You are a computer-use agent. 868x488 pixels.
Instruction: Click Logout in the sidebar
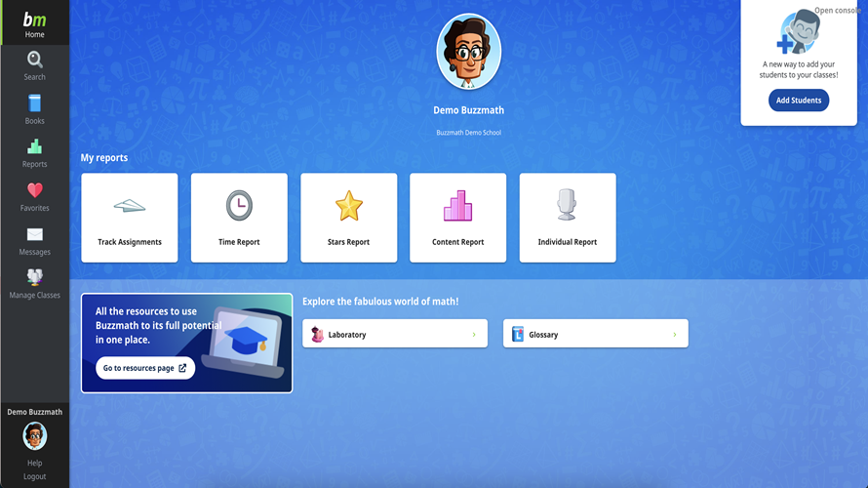point(34,476)
